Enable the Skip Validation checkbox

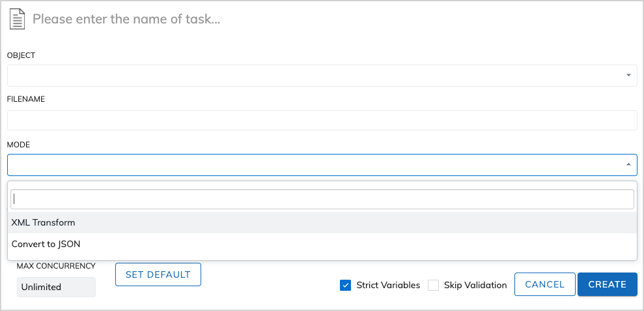click(x=434, y=285)
